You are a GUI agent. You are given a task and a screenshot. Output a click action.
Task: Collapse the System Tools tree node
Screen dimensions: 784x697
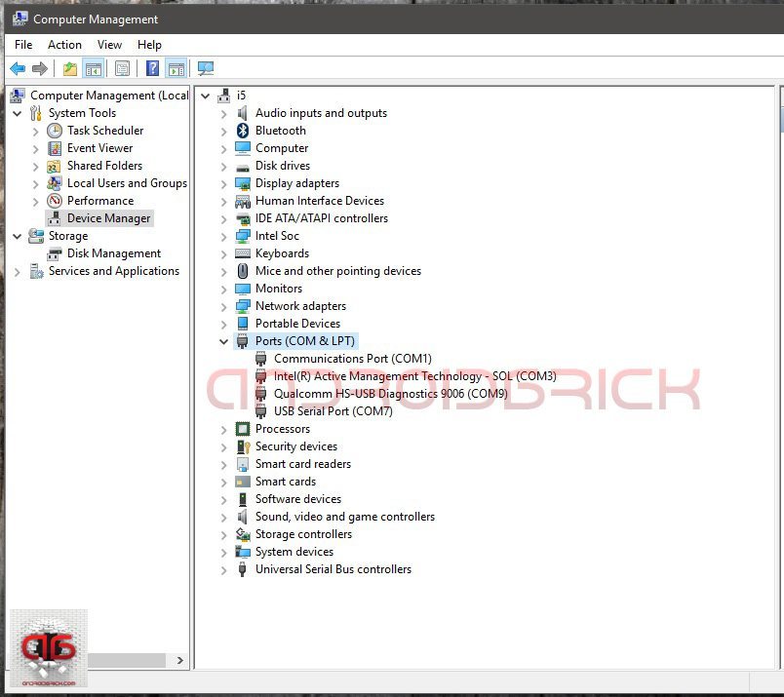coord(18,113)
